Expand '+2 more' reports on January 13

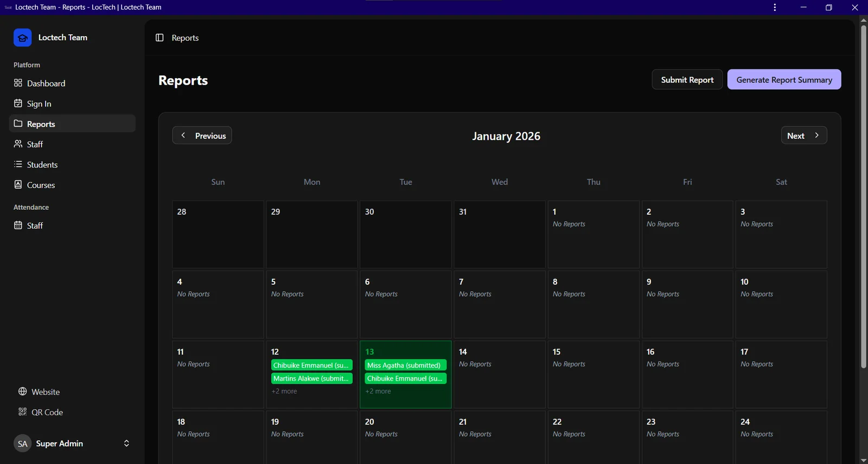pyautogui.click(x=378, y=391)
